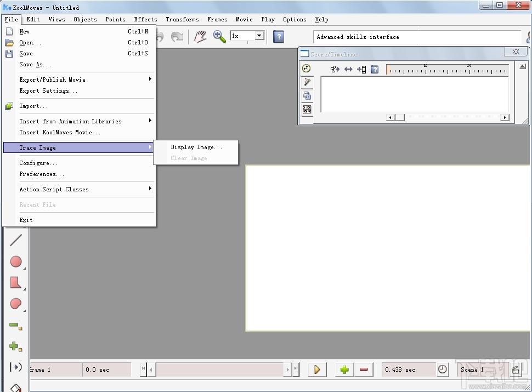This screenshot has width=532, height=392.
Task: Open the 1x zoom level dropdown
Action: 259,36
